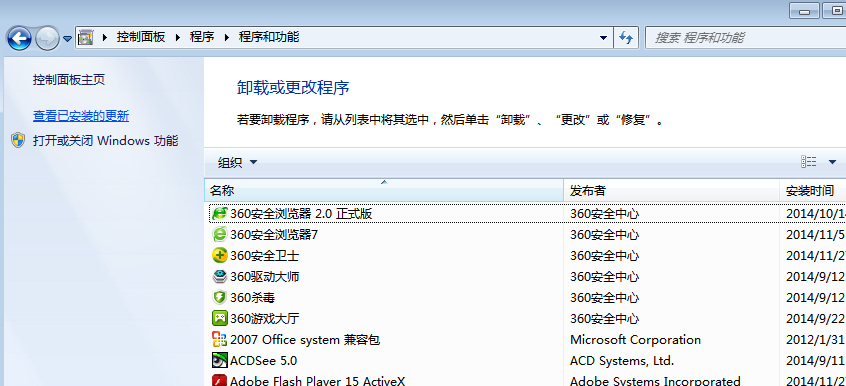The height and width of the screenshot is (386, 846).
Task: Click the 360游戏大厅 icon
Action: (220, 319)
